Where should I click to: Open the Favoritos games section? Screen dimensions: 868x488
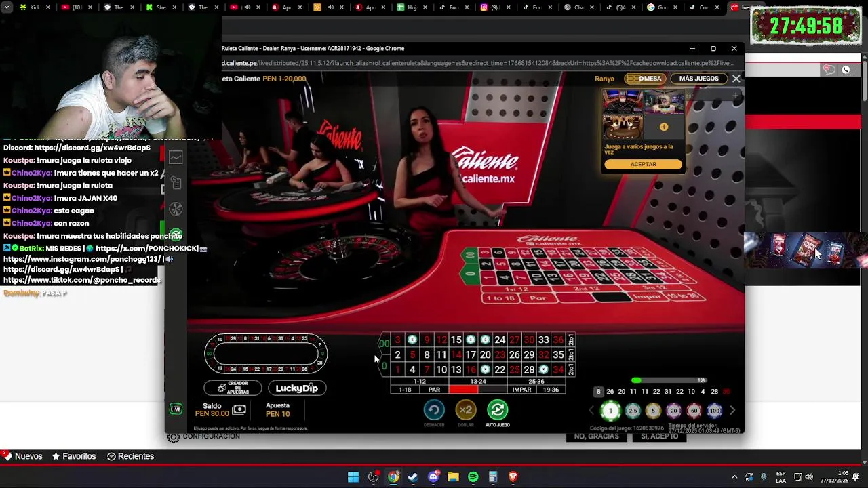pos(74,456)
